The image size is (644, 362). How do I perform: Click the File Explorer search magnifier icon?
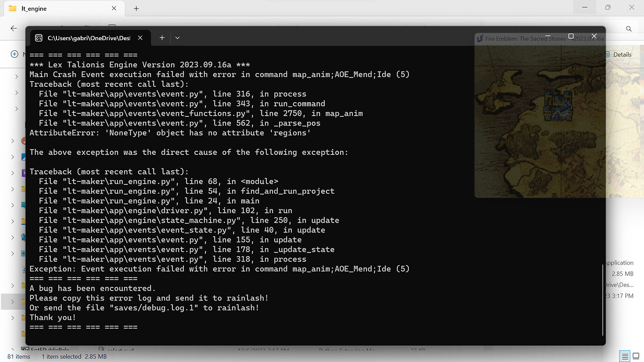tap(629, 29)
